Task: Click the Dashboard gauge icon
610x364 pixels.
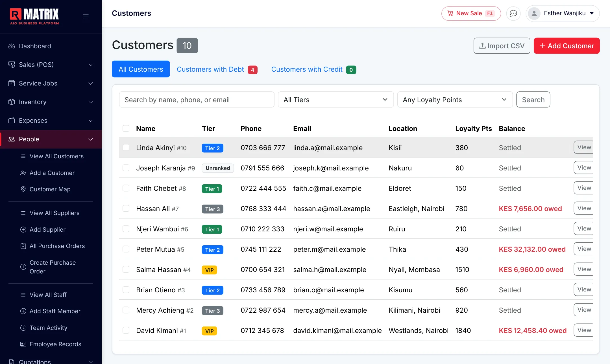Action: point(12,46)
